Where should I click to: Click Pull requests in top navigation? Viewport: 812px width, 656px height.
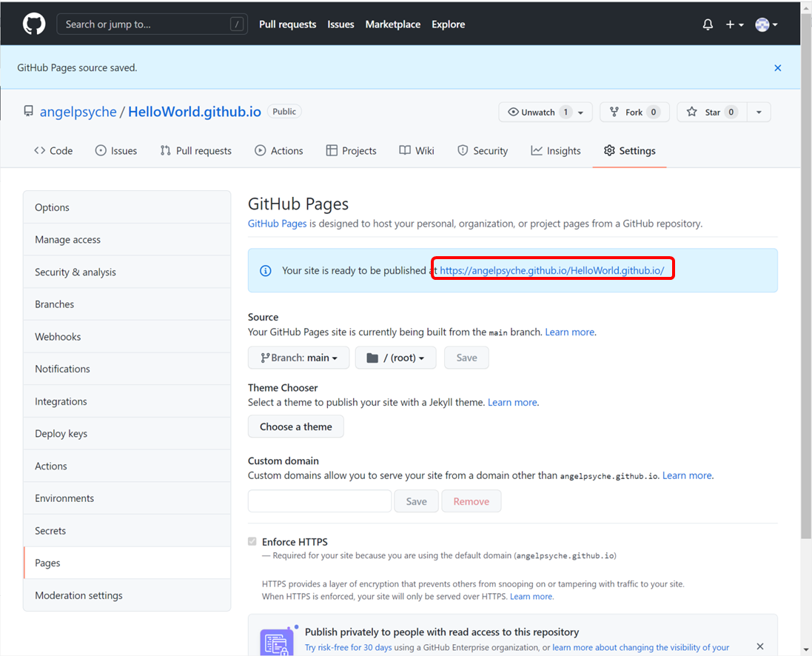tap(287, 24)
